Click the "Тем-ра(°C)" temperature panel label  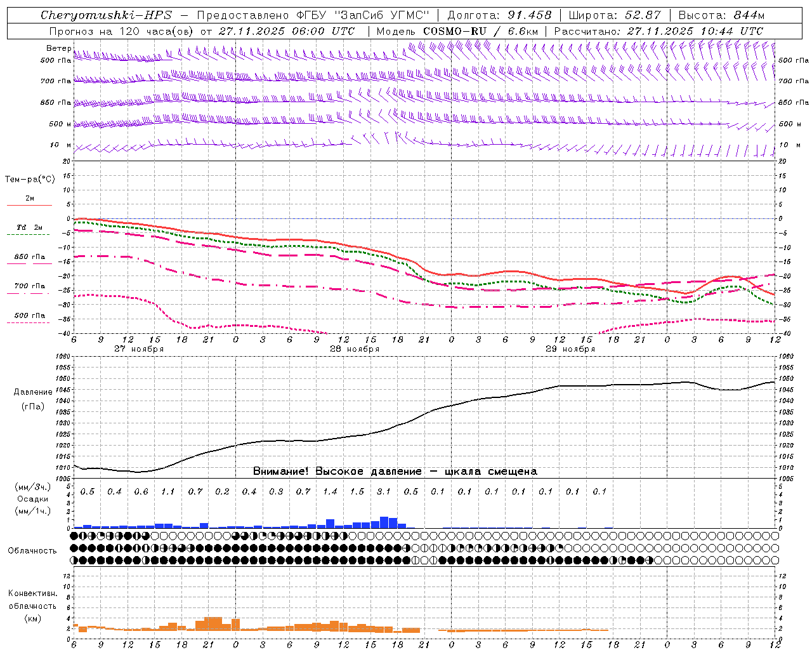click(30, 180)
